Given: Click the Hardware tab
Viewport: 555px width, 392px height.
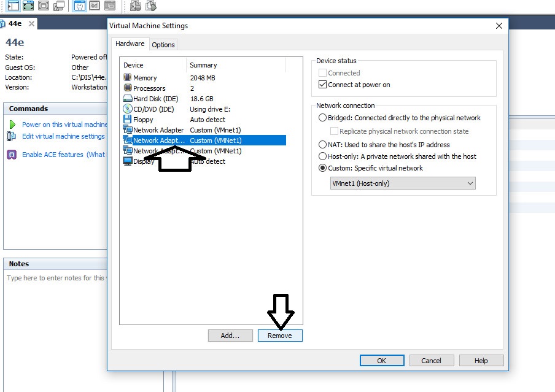Looking at the screenshot, I should (130, 44).
